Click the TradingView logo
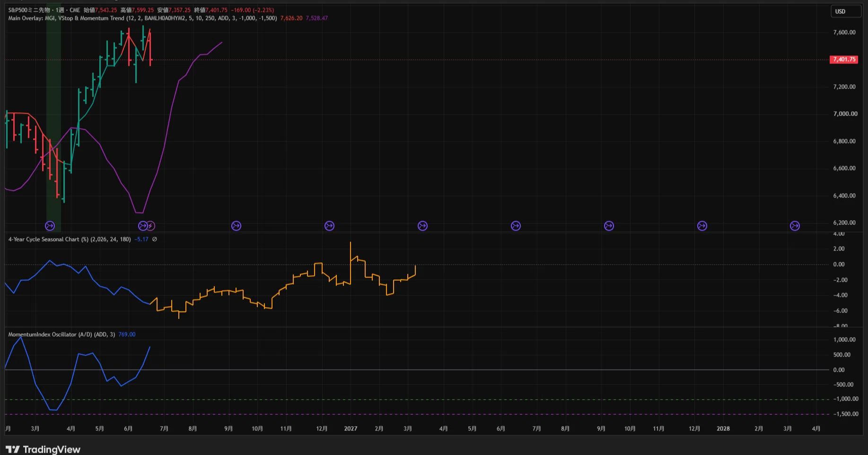 pos(43,449)
